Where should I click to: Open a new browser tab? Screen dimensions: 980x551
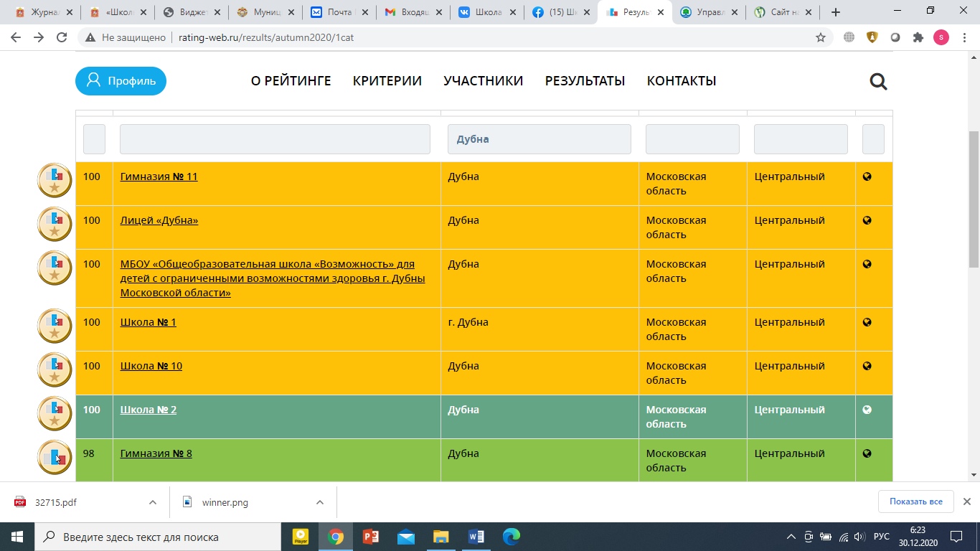pos(836,12)
